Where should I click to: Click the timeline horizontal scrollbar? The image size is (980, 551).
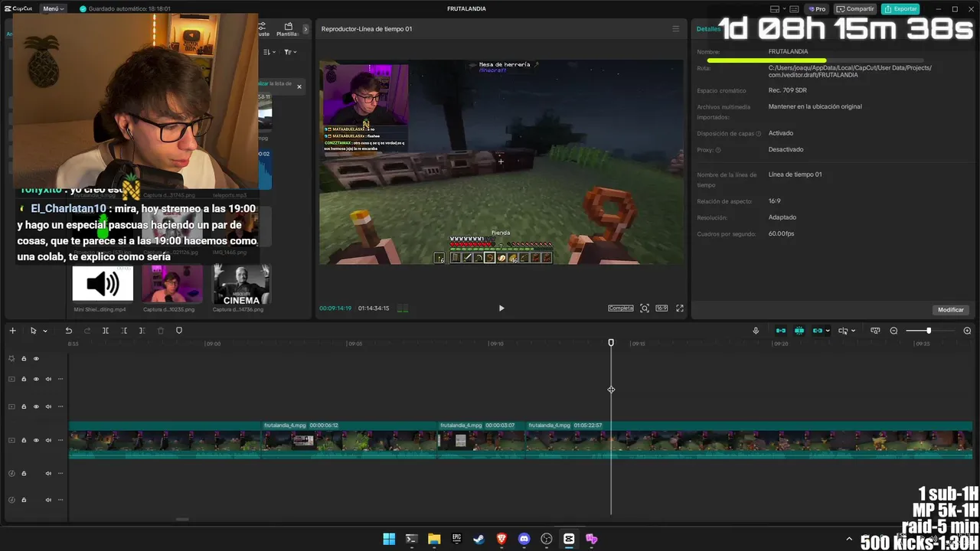pyautogui.click(x=182, y=519)
